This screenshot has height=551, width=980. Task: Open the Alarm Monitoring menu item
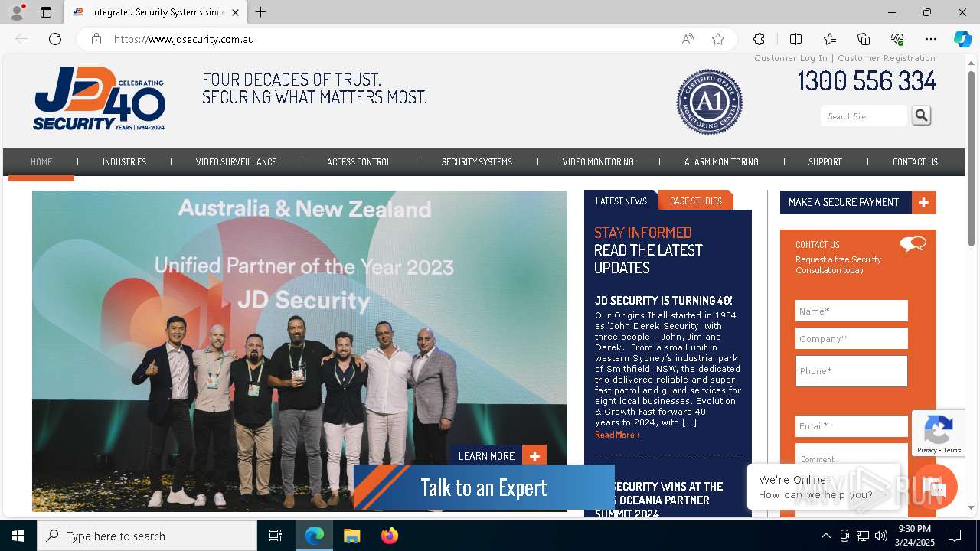[x=721, y=162]
